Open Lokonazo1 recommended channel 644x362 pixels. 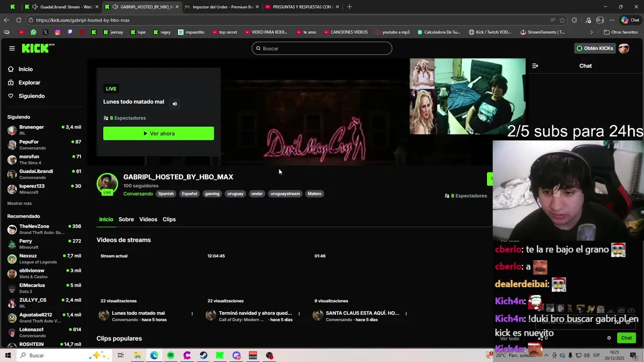44,332
